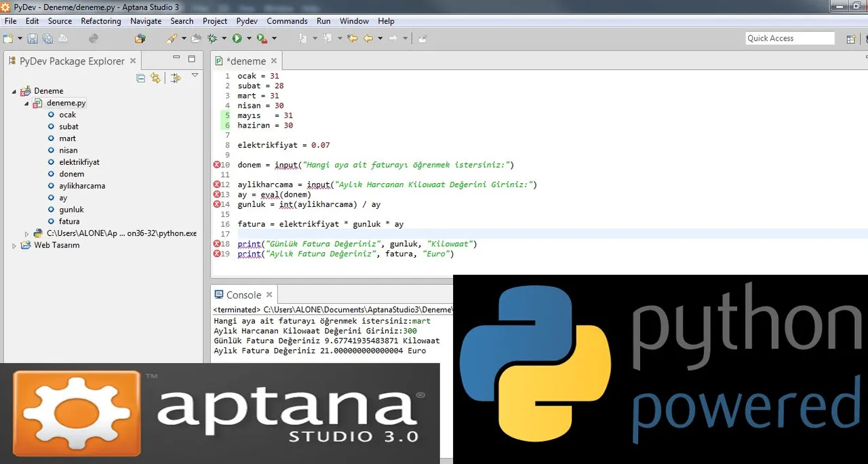Save the file with the floppy icon
Screen dimensions: 868x464
(33, 39)
